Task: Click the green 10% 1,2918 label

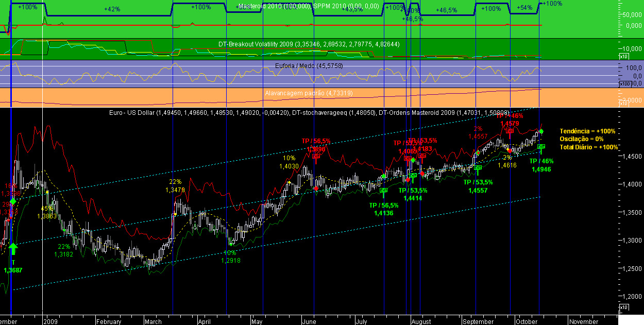Action: point(230,256)
